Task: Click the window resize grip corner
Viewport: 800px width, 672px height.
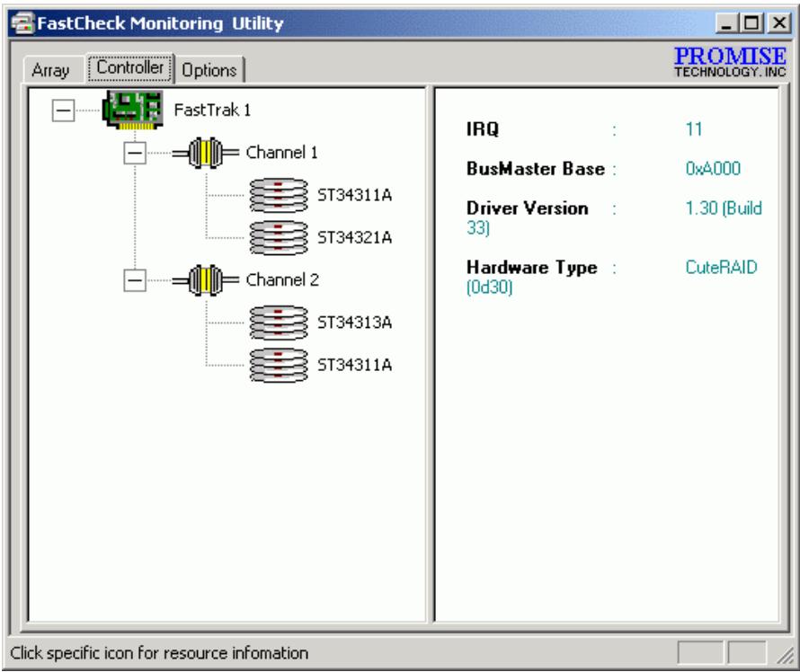Action: pos(785,656)
